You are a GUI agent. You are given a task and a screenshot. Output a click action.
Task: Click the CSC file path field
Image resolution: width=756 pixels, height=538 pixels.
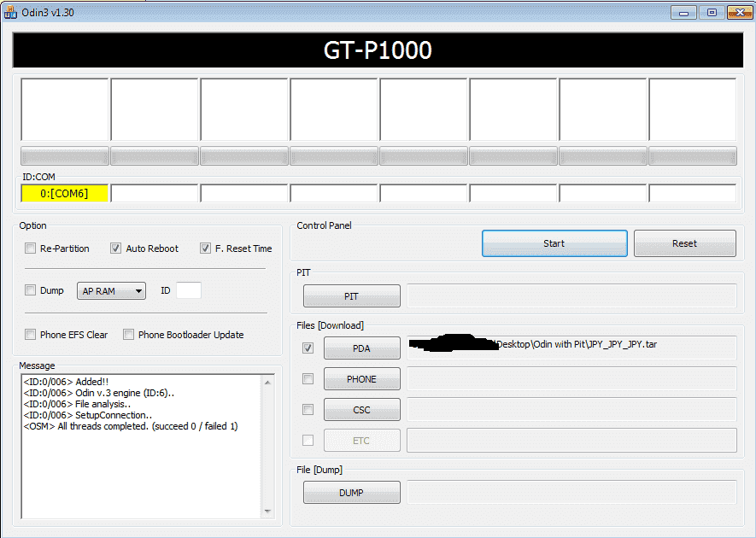(571, 409)
